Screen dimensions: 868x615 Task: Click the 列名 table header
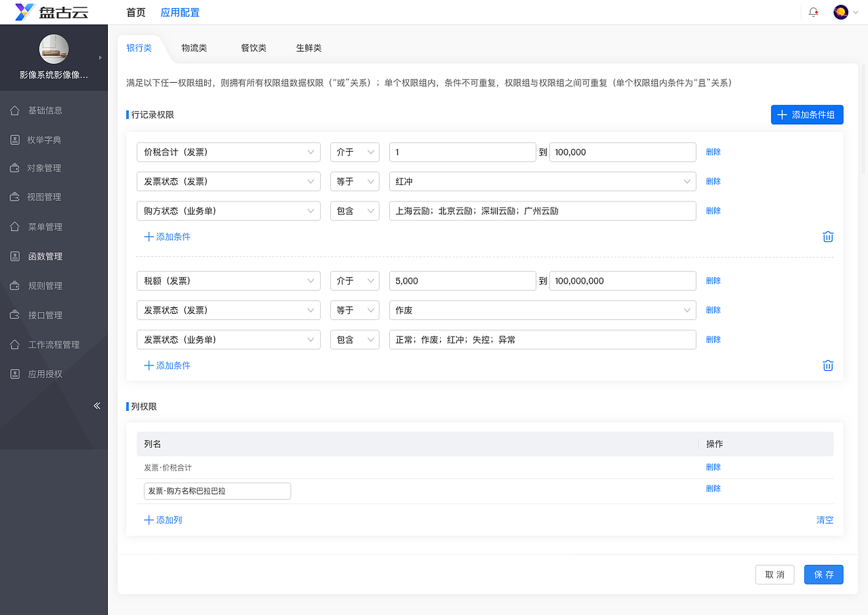(153, 443)
